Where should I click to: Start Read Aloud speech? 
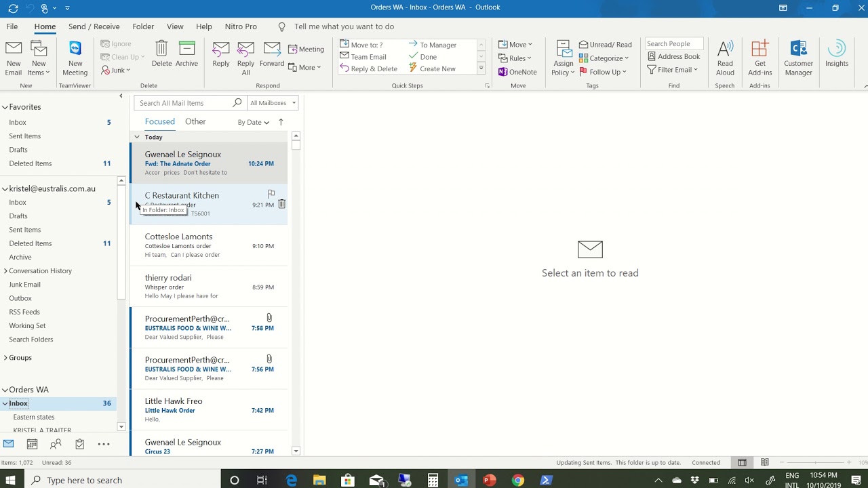[725, 58]
